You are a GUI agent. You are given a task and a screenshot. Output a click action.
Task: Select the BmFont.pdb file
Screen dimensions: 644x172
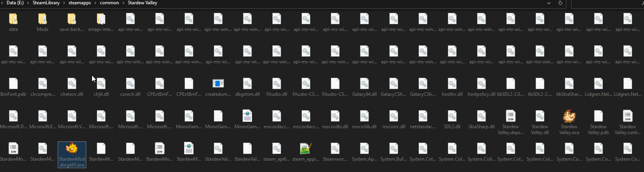(x=13, y=87)
